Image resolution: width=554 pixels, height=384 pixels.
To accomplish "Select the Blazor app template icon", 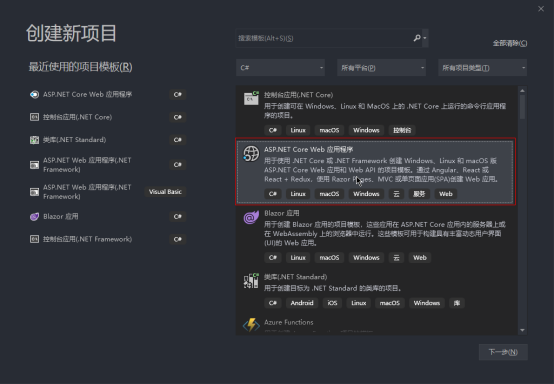I will pyautogui.click(x=251, y=217).
